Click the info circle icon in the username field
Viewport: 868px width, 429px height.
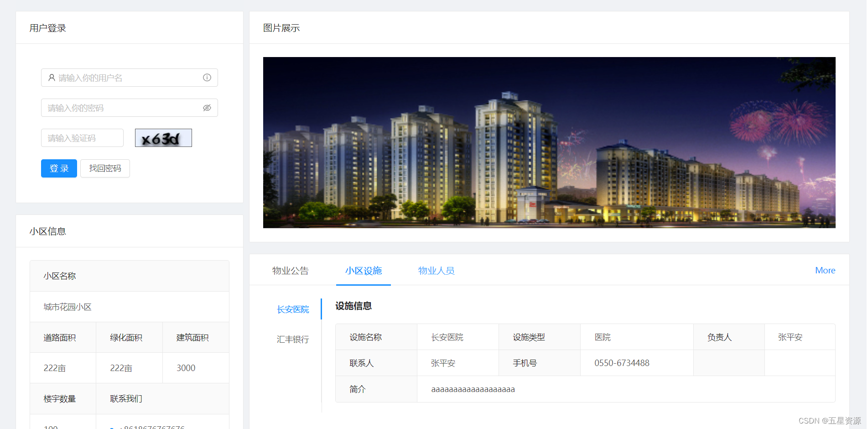pyautogui.click(x=207, y=78)
